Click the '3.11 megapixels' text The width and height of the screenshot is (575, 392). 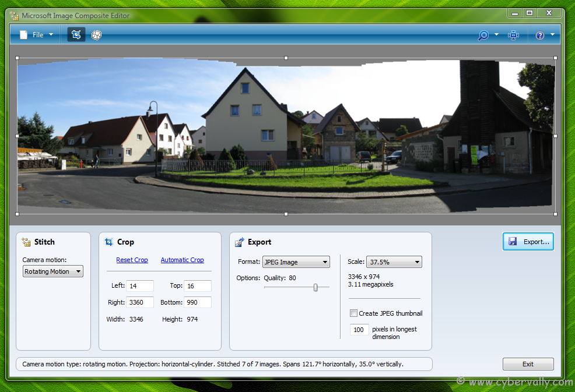370,284
